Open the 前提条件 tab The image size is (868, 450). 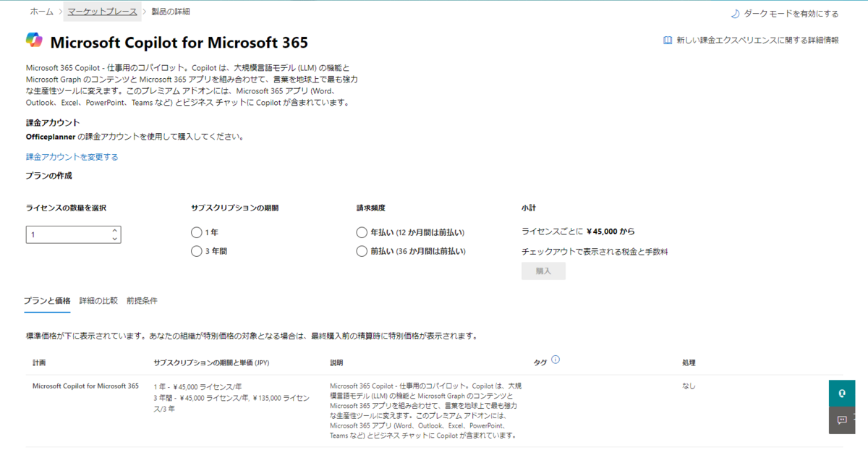[x=142, y=300]
